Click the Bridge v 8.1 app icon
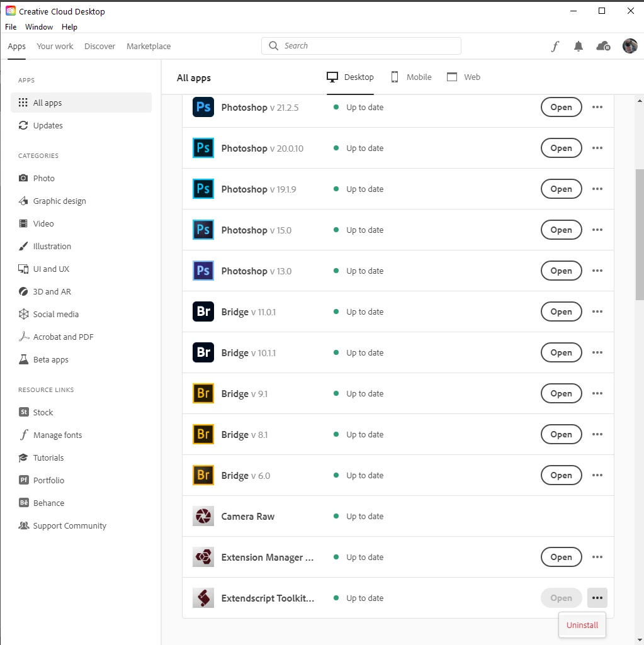The width and height of the screenshot is (644, 645). tap(203, 434)
